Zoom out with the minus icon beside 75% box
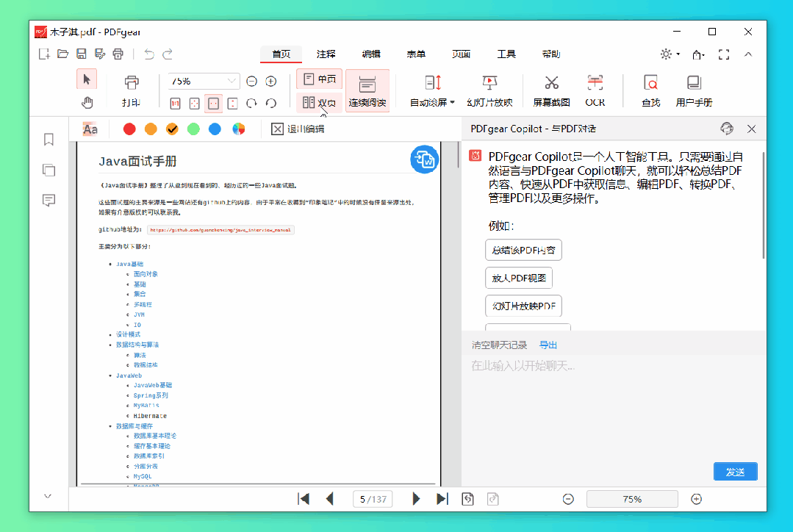Screen dimensions: 793x532 [251, 81]
